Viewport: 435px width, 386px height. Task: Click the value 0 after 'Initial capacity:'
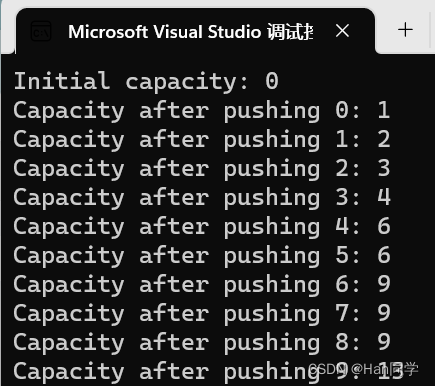pos(272,81)
